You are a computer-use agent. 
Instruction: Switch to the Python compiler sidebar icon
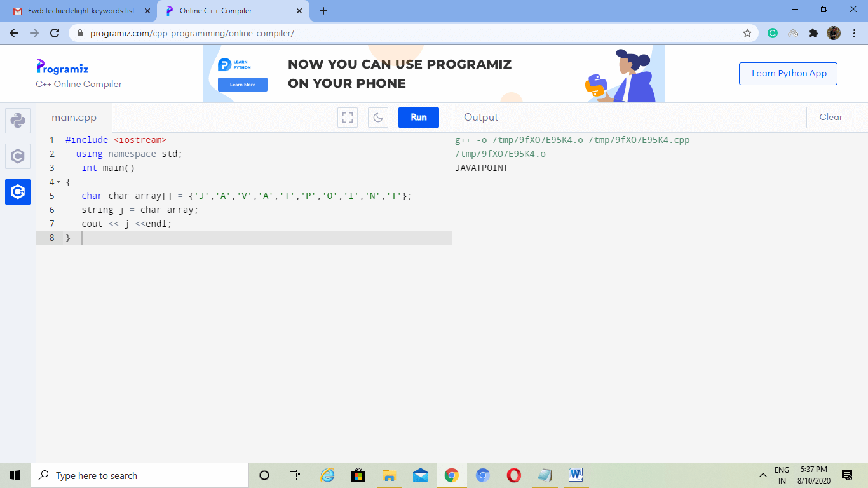18,121
